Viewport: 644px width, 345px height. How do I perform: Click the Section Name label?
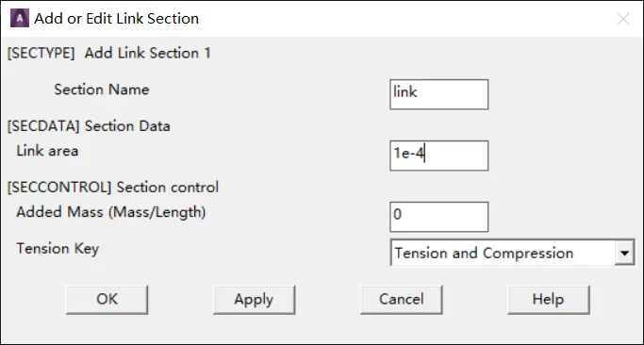(102, 90)
